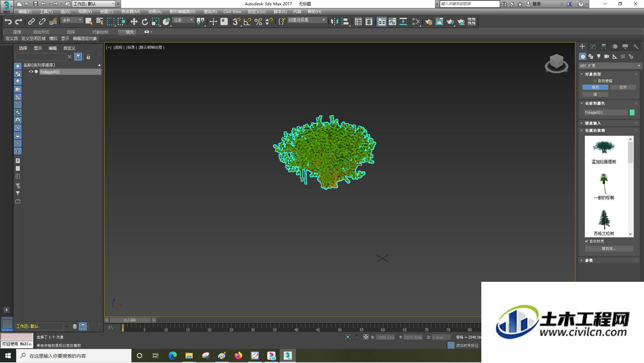644x363 pixels.
Task: Click the 植物库... button
Action: pyautogui.click(x=609, y=249)
